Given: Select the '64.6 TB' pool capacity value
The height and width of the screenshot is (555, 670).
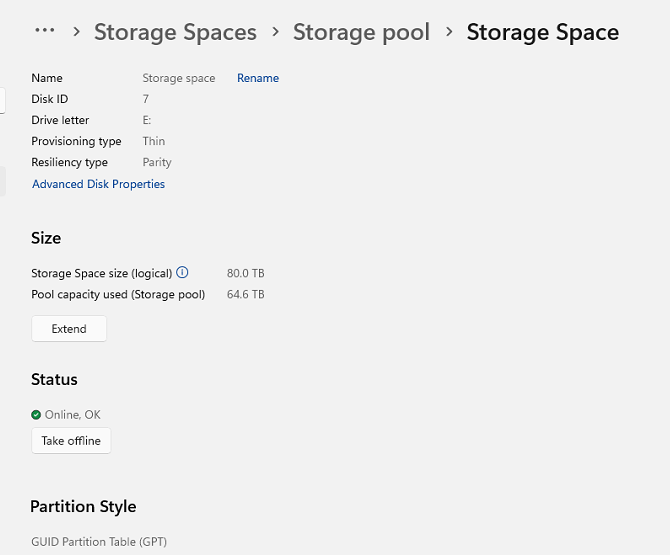Looking at the screenshot, I should (x=246, y=294).
